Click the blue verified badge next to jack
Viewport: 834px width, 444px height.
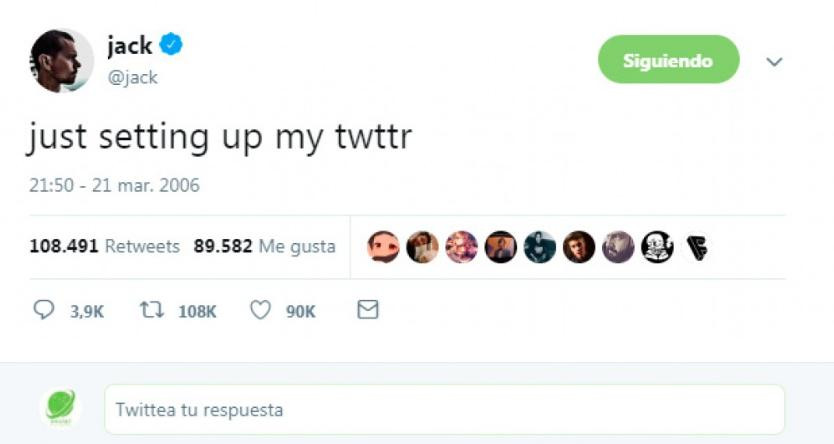click(x=171, y=44)
